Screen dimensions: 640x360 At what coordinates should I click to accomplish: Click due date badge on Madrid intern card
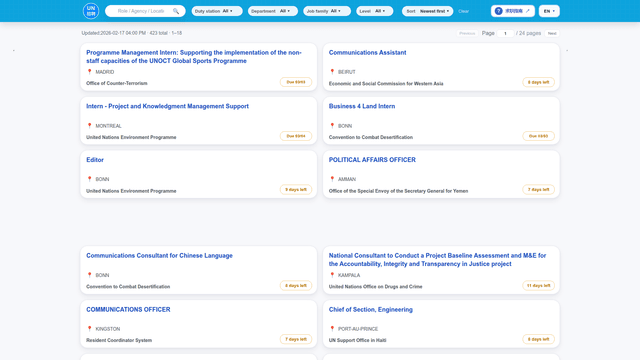[296, 82]
